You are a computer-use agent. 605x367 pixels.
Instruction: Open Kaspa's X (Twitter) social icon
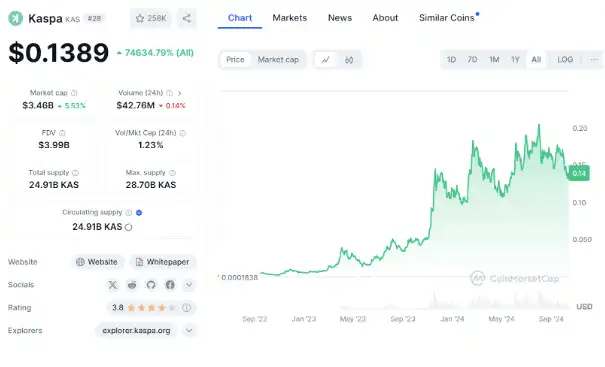coord(113,285)
